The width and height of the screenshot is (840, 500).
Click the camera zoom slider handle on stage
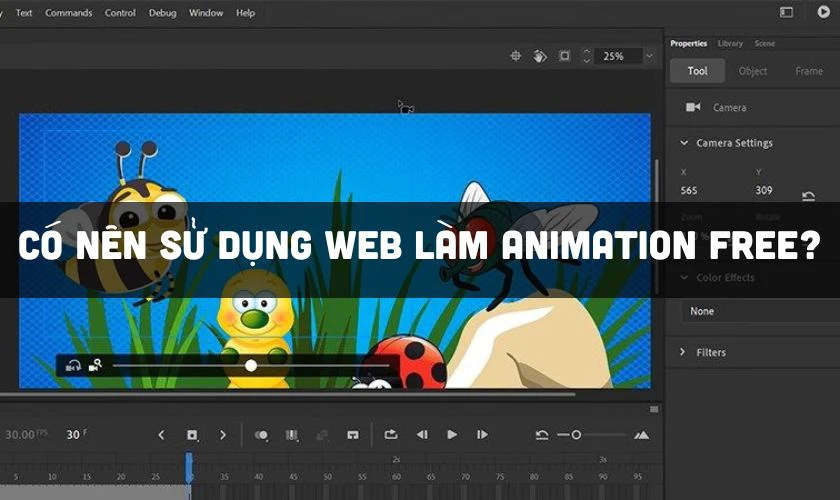pos(251,366)
